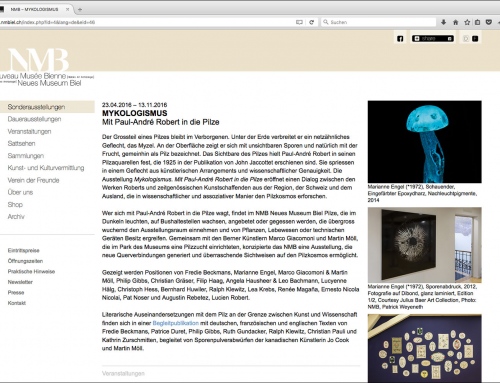Image resolution: width=500 pixels, height=383 pixels.
Task: Open Verein der Freunde menu item
Action: pyautogui.click(x=33, y=180)
